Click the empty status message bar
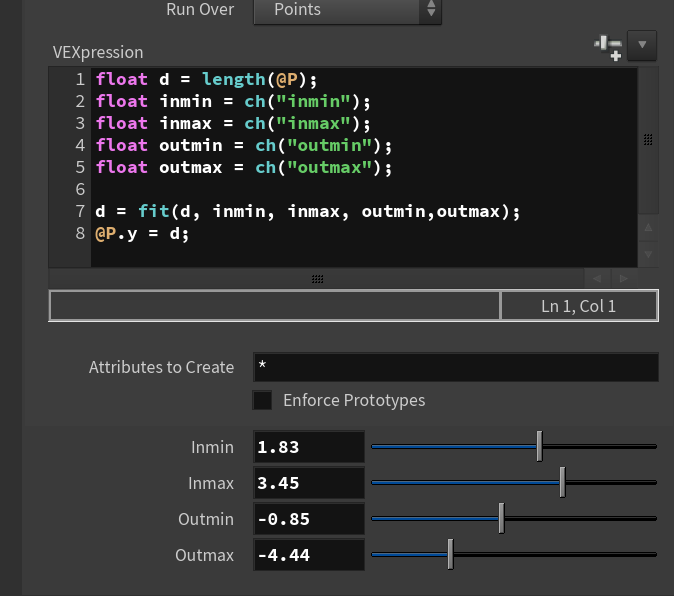The image size is (674, 596). point(275,306)
